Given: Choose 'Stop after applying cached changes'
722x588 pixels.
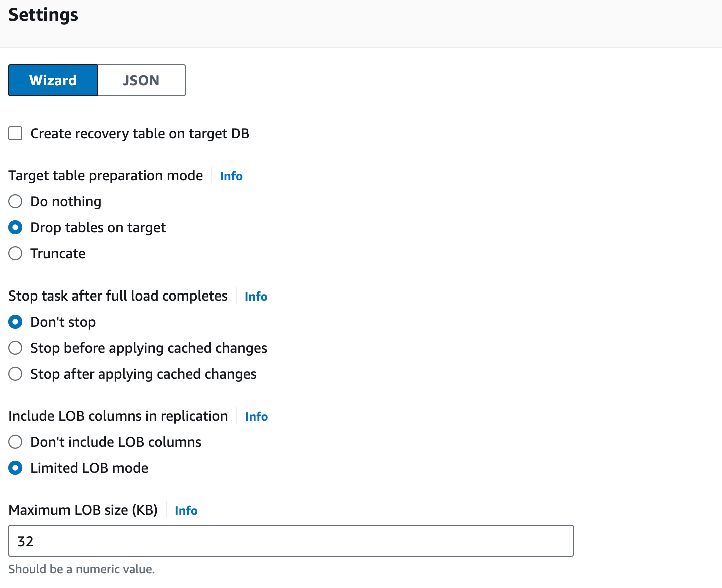Looking at the screenshot, I should click(15, 374).
